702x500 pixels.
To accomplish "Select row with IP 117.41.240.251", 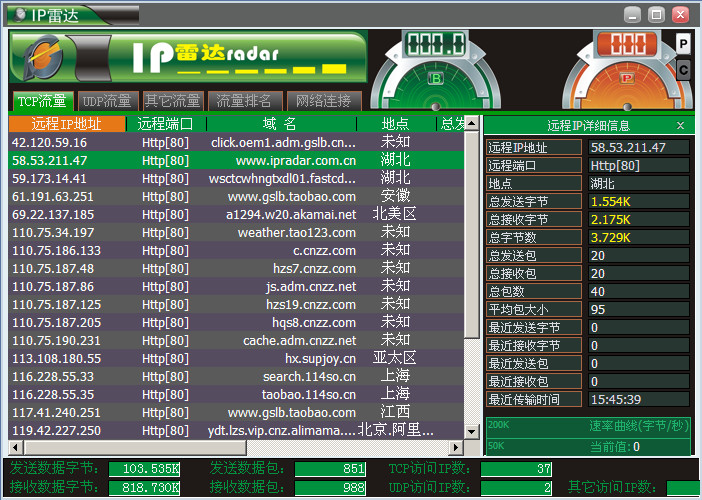I will 236,412.
